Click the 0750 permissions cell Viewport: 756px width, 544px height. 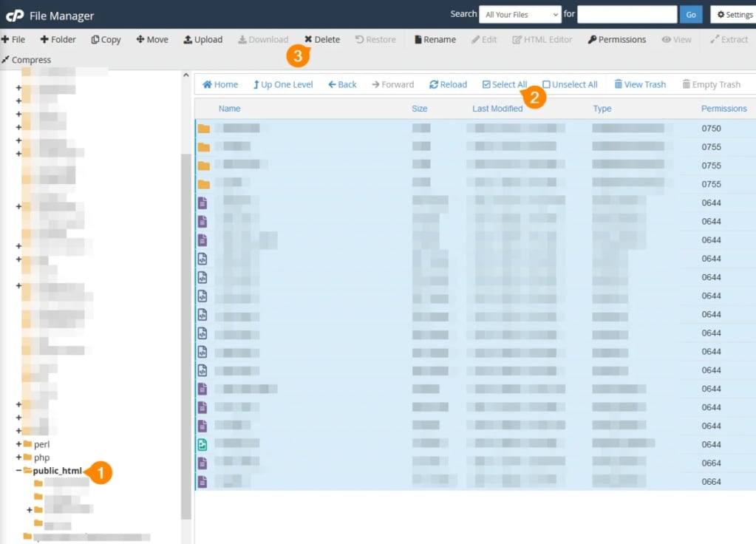point(711,129)
